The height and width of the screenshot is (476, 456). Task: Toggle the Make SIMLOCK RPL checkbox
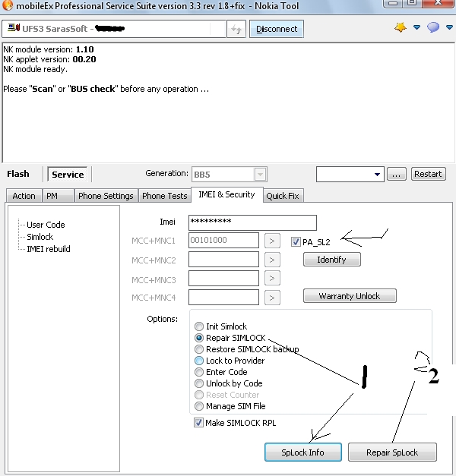coord(198,423)
